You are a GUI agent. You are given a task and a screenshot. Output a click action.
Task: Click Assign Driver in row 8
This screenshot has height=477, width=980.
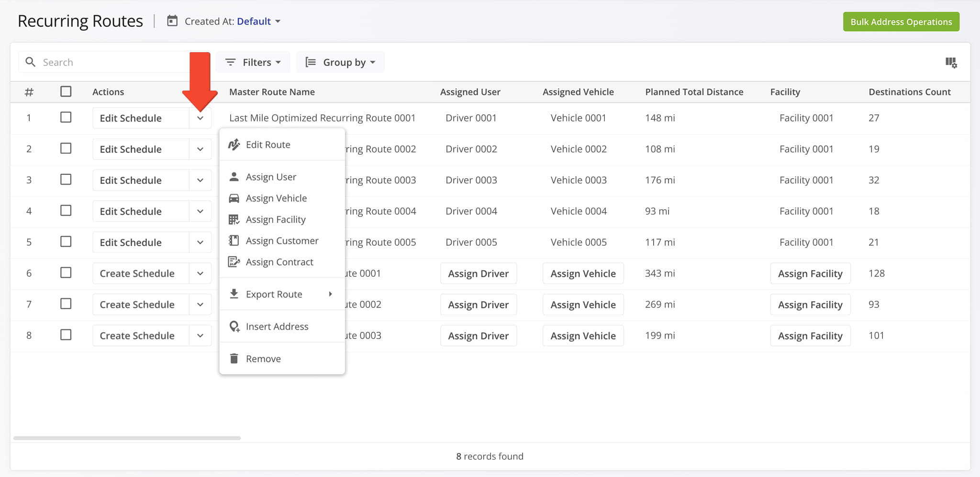[479, 336]
